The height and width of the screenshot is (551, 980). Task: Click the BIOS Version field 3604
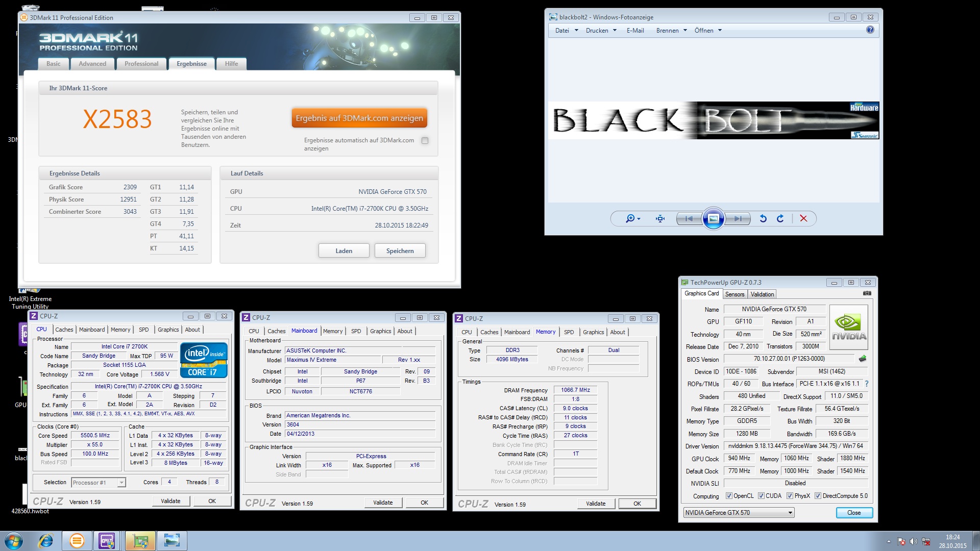pos(360,424)
